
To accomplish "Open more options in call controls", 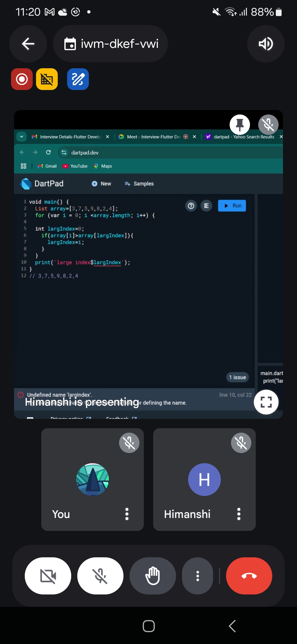I will click(x=197, y=576).
